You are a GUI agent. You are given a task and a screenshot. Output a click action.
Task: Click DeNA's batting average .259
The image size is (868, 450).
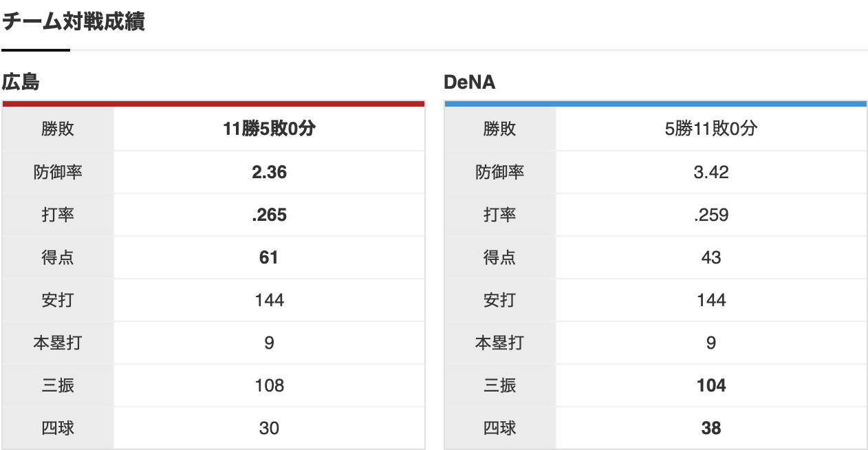pyautogui.click(x=710, y=215)
